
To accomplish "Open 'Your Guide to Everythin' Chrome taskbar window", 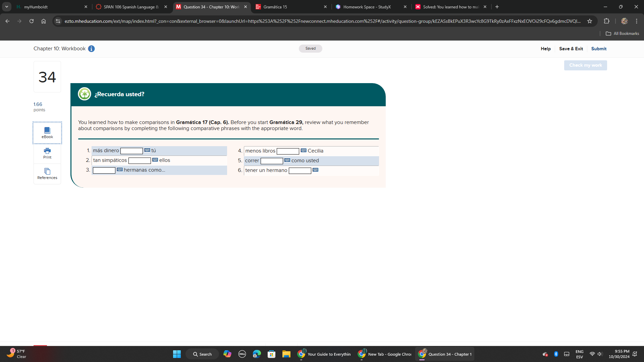I will pos(324,354).
